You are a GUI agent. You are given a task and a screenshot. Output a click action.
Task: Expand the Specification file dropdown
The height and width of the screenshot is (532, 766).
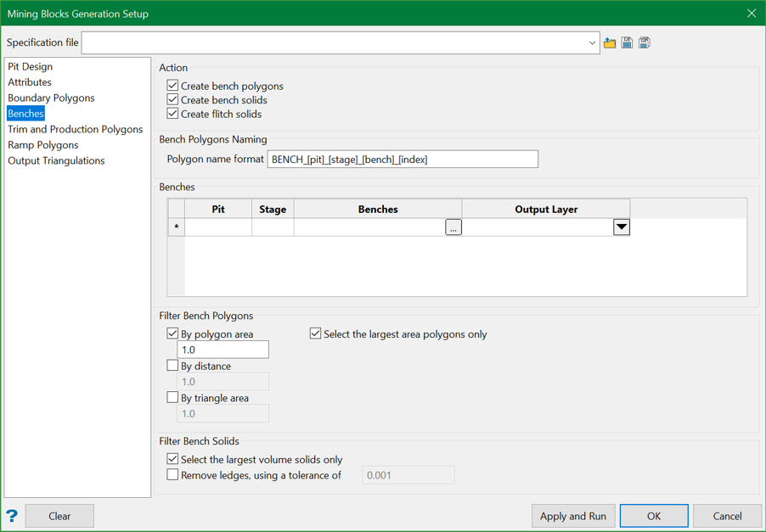click(x=592, y=42)
